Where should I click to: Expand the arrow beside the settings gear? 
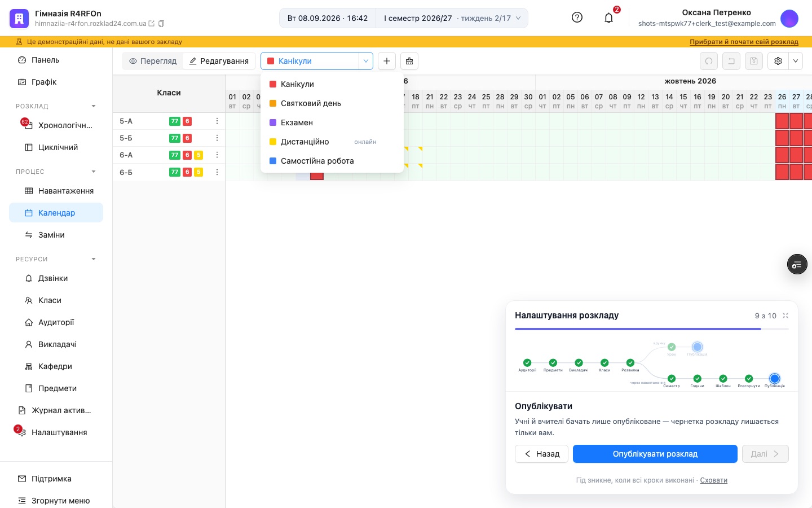[x=796, y=61]
